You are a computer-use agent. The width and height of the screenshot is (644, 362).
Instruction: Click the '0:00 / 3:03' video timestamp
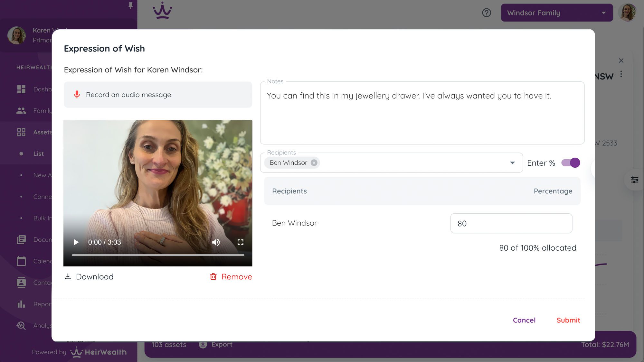pos(104,242)
